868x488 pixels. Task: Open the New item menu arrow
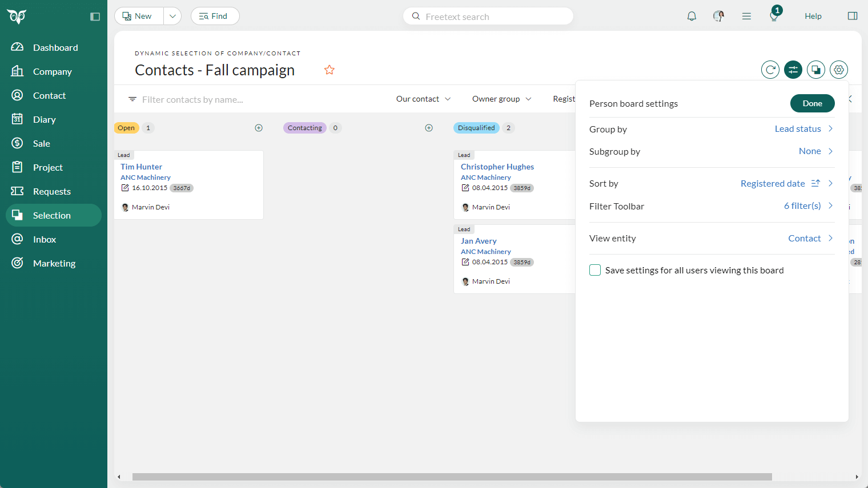pos(172,16)
